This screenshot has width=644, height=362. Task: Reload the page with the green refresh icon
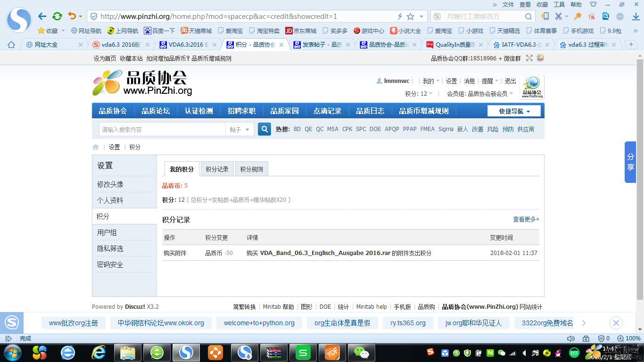(x=57, y=16)
